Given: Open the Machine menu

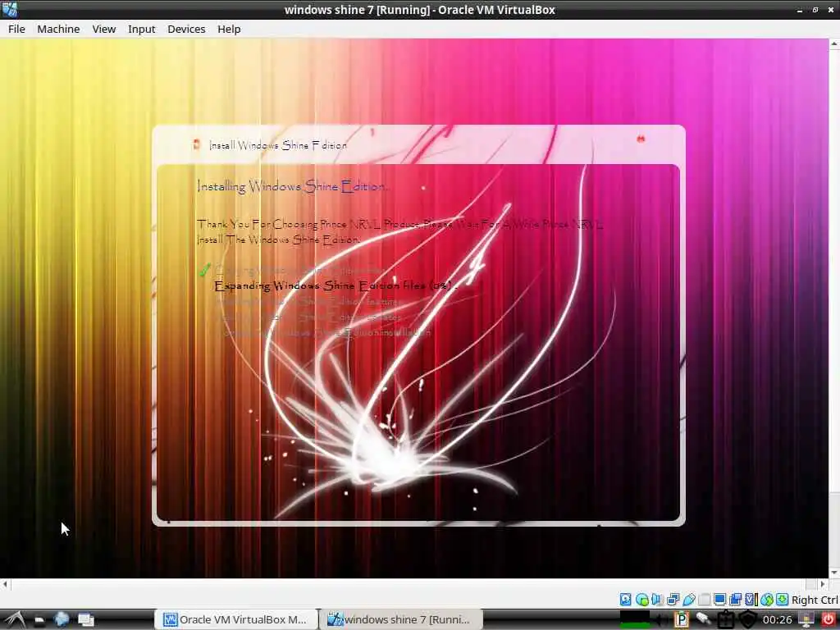Looking at the screenshot, I should tap(58, 29).
